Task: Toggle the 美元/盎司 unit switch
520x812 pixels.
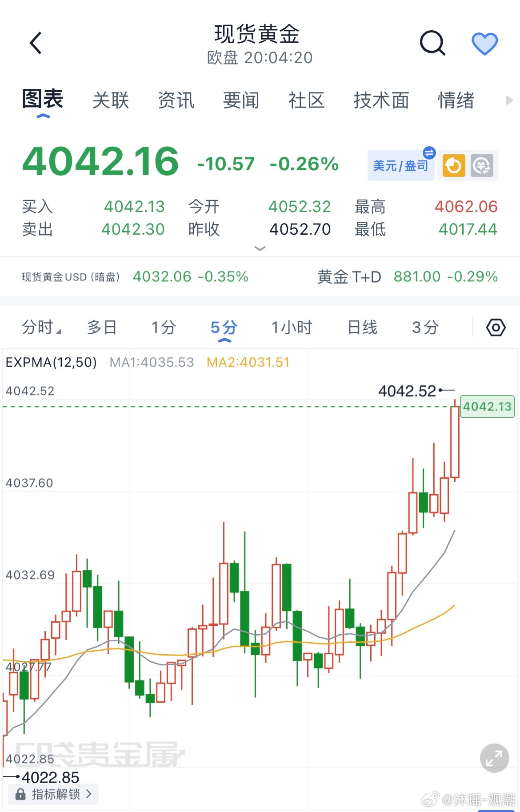Action: [401, 166]
